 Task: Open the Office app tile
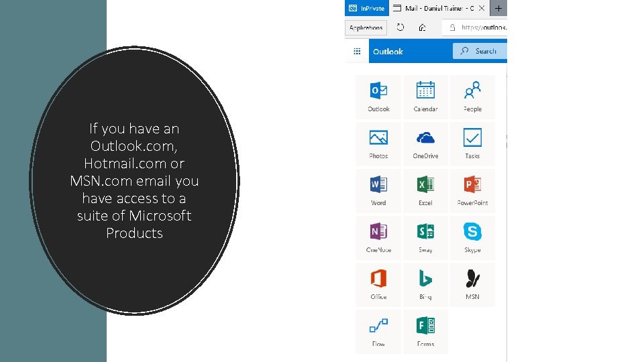tap(378, 285)
